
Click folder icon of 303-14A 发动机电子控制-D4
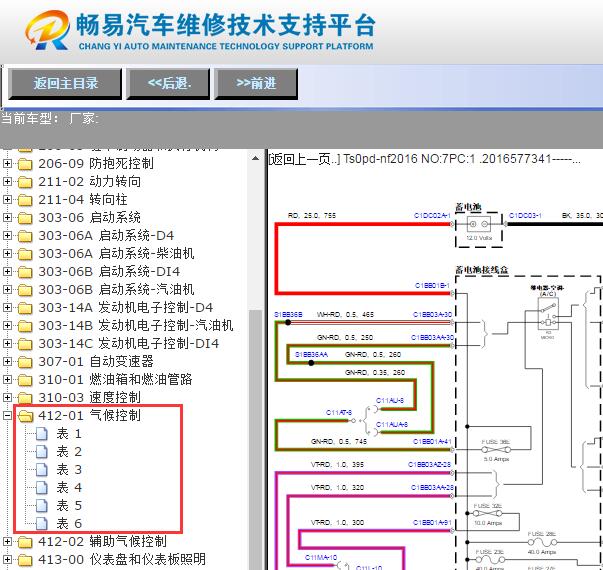tap(25, 308)
